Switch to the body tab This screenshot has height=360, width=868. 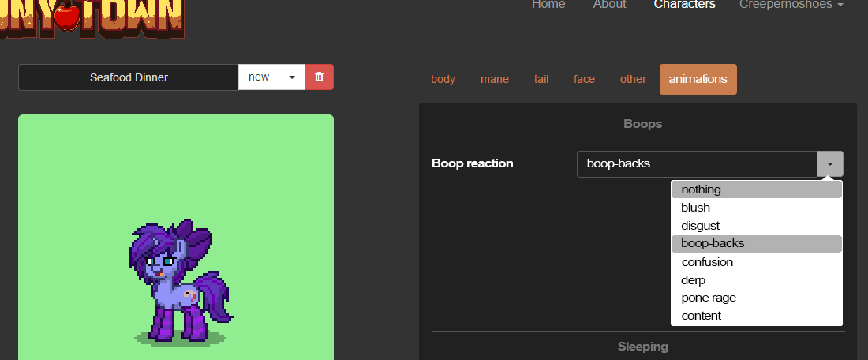443,79
